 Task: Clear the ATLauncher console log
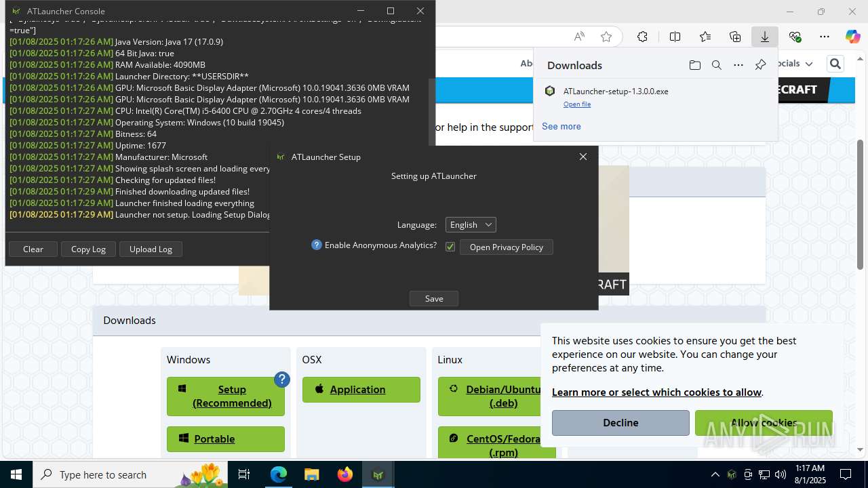pos(33,249)
